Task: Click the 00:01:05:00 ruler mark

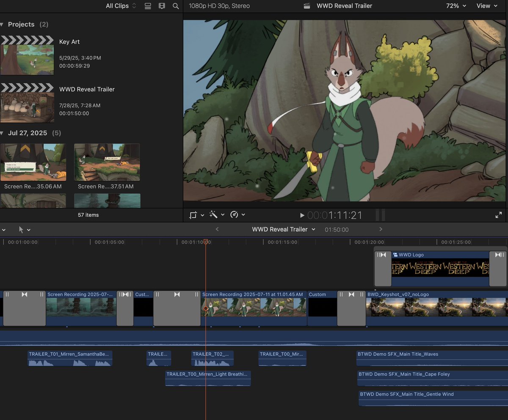Action: coord(109,242)
